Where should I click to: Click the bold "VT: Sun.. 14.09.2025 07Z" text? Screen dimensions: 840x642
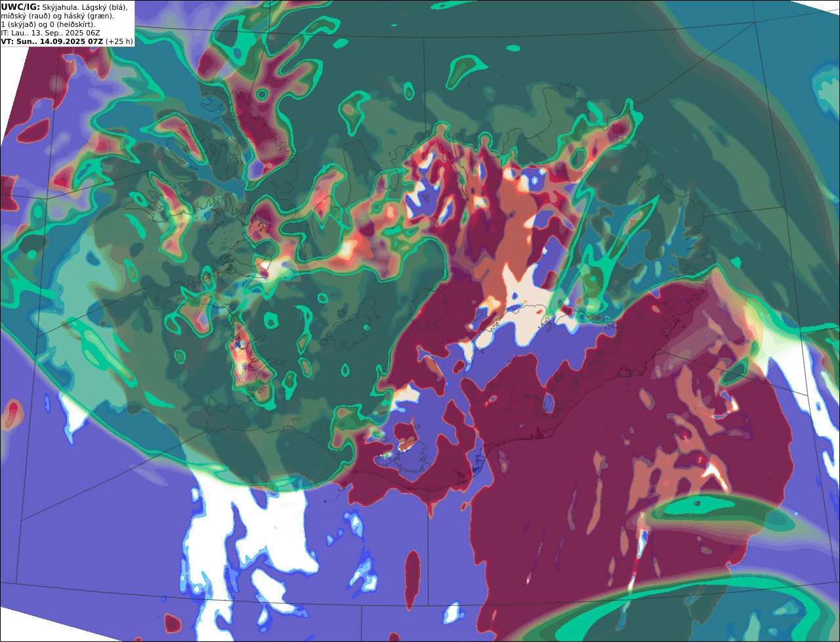[x=52, y=41]
